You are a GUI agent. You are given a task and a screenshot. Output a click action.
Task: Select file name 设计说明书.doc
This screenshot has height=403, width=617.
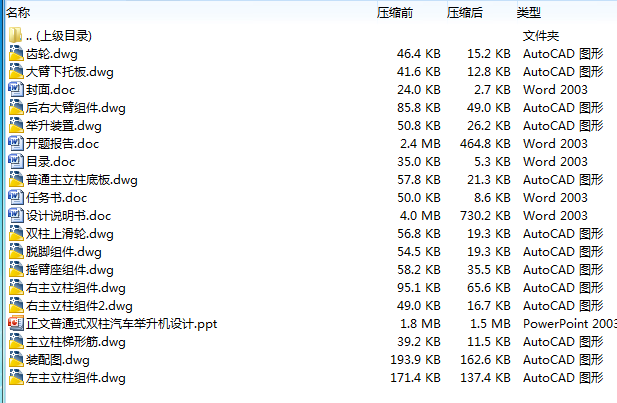point(68,216)
